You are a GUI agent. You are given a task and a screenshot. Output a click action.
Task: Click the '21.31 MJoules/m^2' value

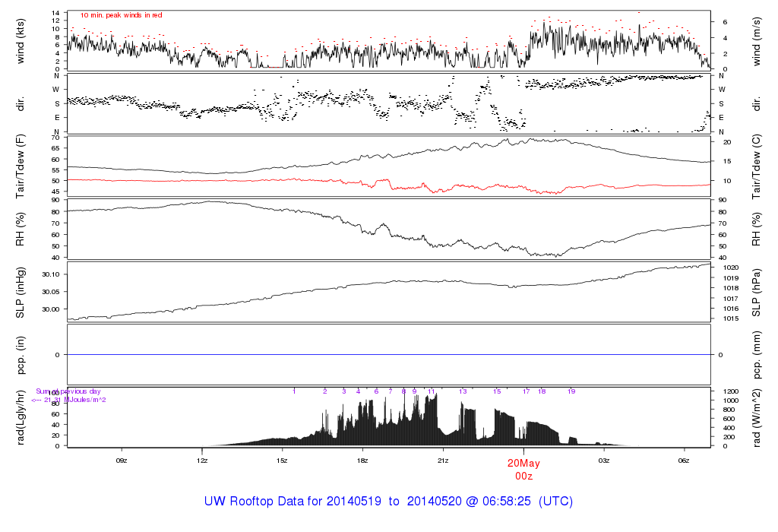tap(75, 400)
